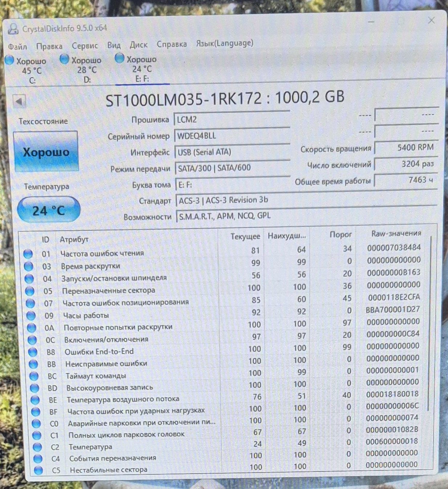This screenshot has height=489, width=448.
Task: Click the status orb for attribute BE
Action: (x=35, y=400)
